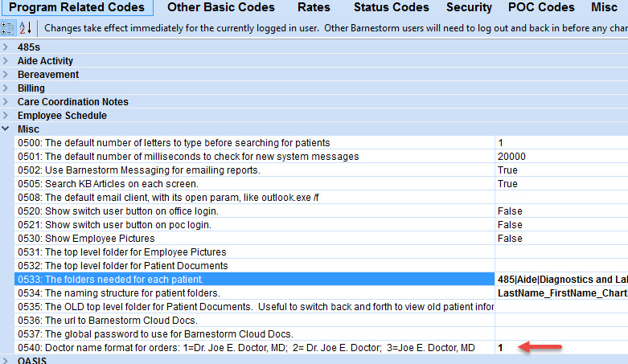Select setting 0500 letters before searching
The width and height of the screenshot is (628, 364).
click(x=254, y=142)
